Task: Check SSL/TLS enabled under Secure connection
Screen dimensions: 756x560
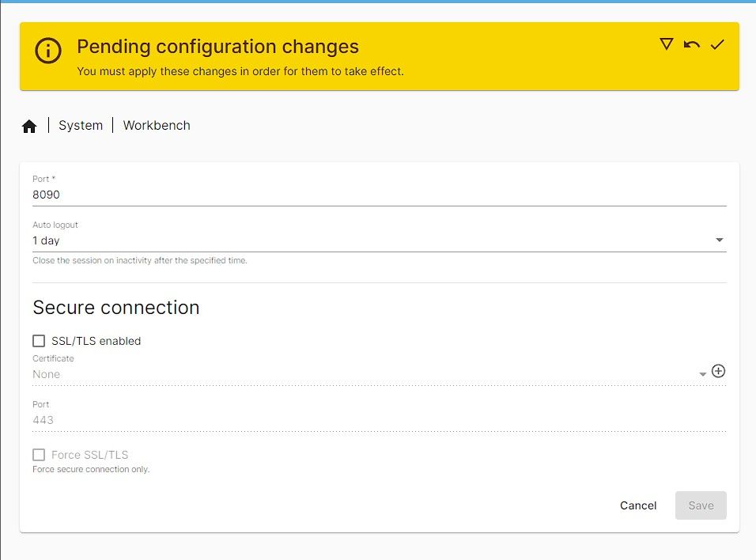Action: (39, 340)
